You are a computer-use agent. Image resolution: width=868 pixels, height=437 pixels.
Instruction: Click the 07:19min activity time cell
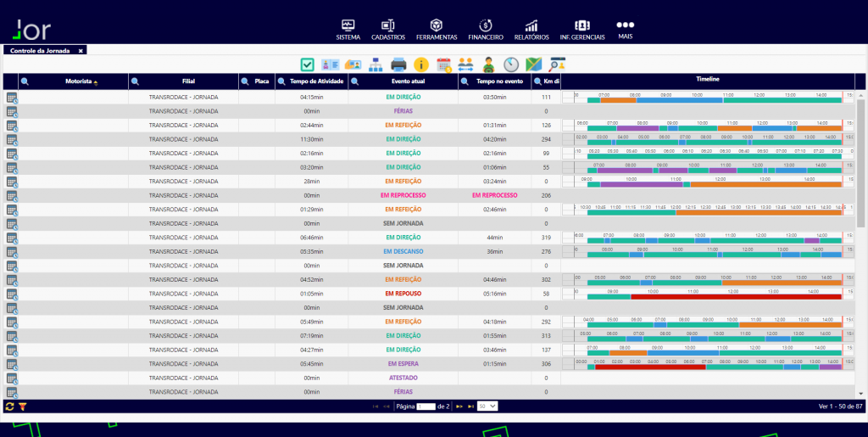[312, 336]
